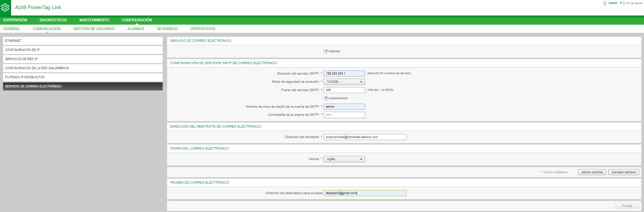This screenshot has width=644, height=212.
Task: Open the Supervisión main menu
Action: click(x=15, y=20)
